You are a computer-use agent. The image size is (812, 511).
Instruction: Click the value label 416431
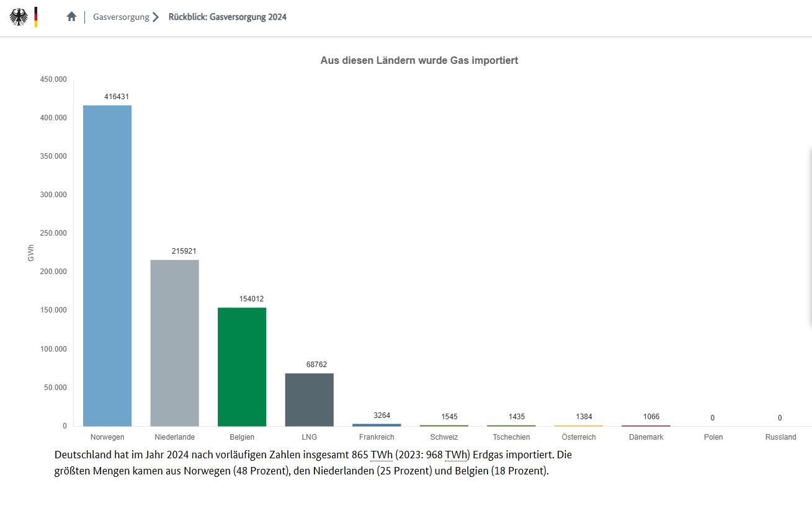(x=117, y=97)
